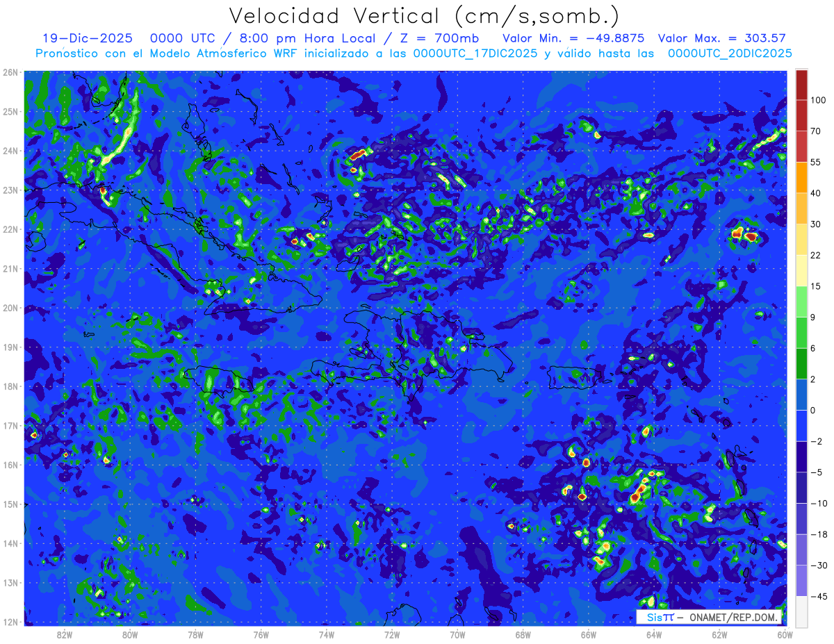Click the latitude label "15N"
Screen dimensions: 834x644
coord(10,504)
